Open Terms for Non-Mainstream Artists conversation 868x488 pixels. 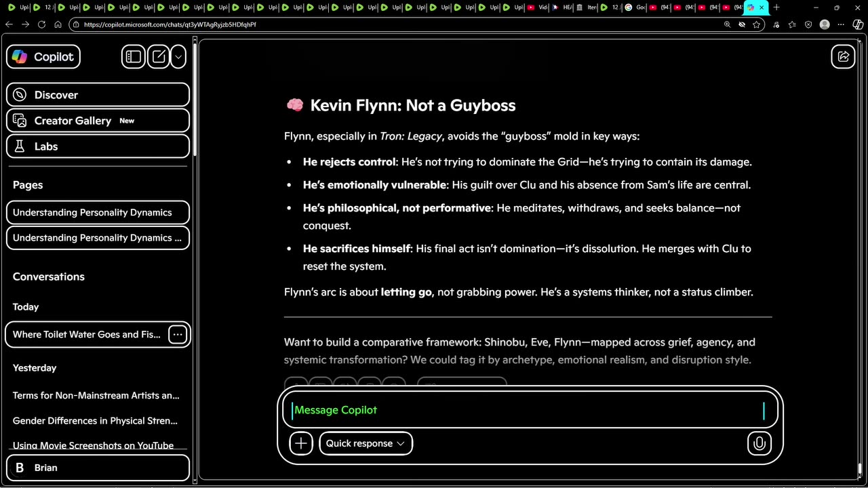point(96,395)
